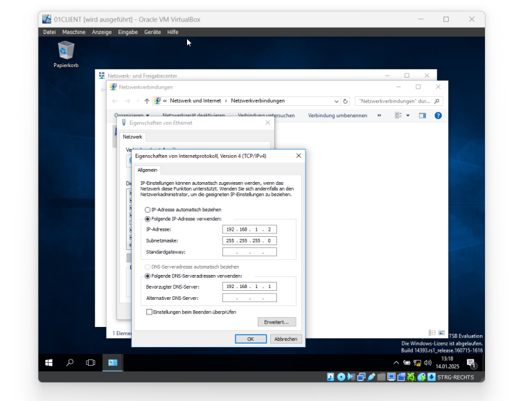Expand hidden tray icons chevron
Screen dimensions: 532x401
click(x=396, y=363)
